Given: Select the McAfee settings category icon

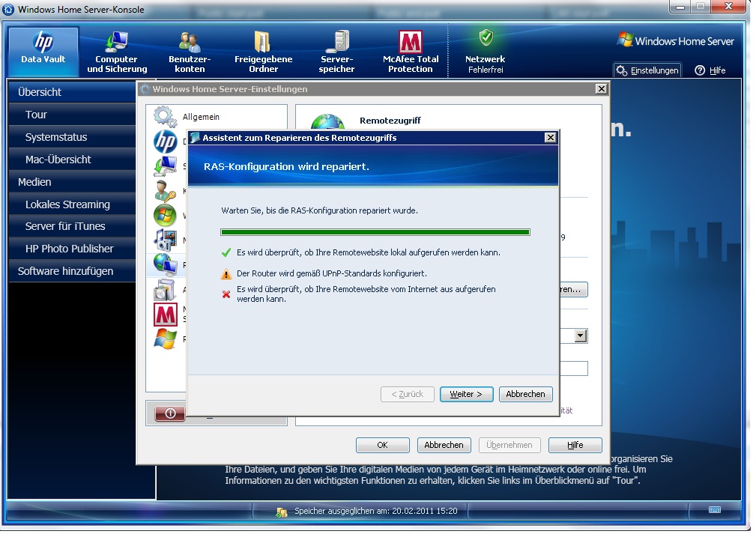Looking at the screenshot, I should click(x=166, y=315).
